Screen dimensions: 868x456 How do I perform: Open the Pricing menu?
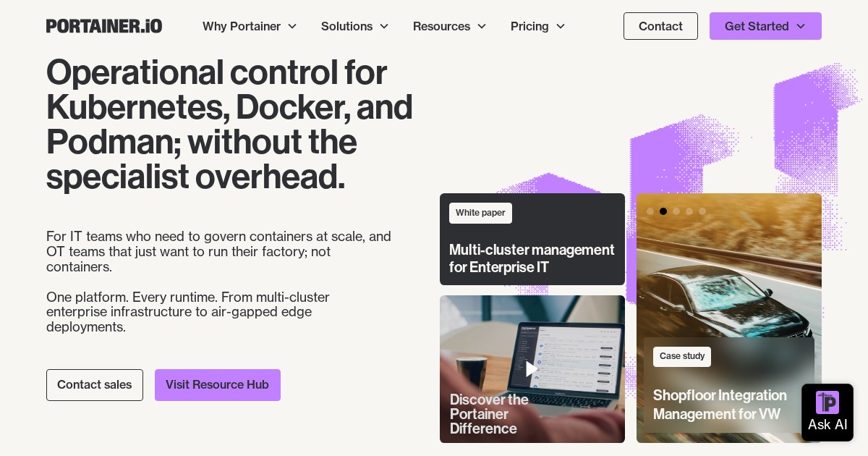538,26
